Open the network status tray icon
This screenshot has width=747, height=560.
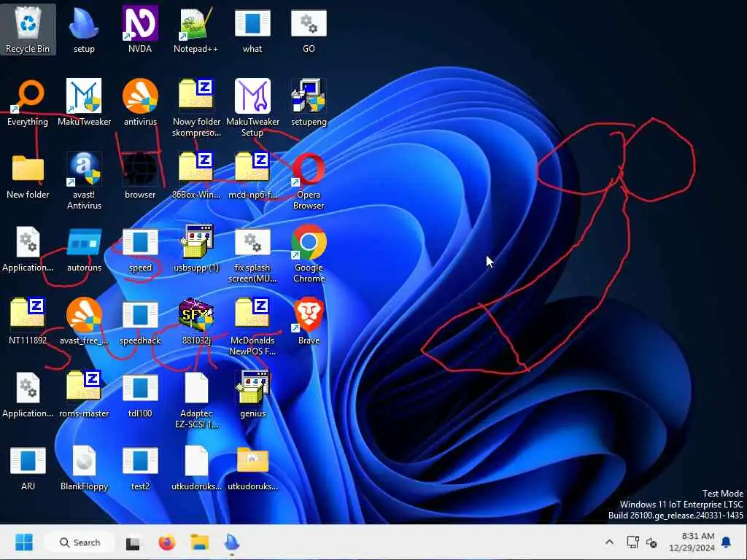[x=632, y=542]
